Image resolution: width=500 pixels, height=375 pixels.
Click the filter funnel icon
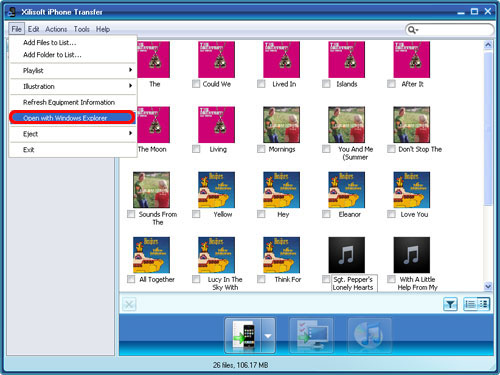click(450, 304)
